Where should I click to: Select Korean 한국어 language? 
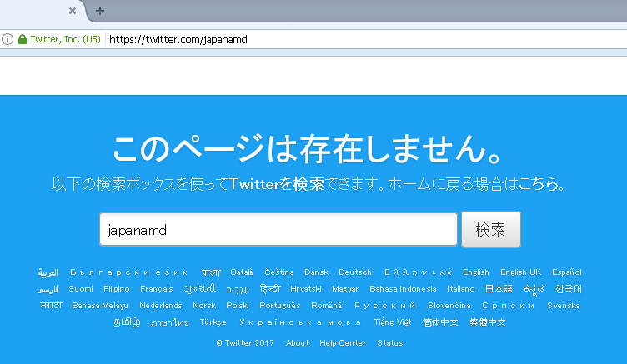pos(569,288)
